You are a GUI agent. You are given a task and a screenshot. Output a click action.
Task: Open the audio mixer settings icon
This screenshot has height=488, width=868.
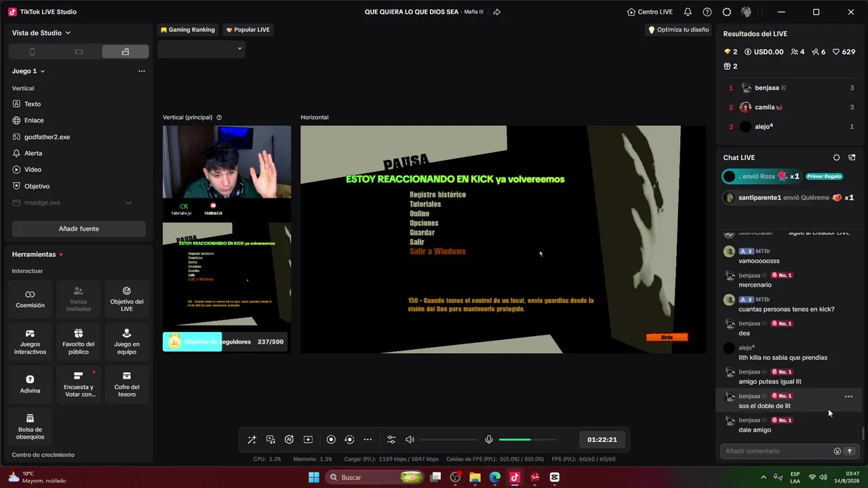click(x=391, y=440)
